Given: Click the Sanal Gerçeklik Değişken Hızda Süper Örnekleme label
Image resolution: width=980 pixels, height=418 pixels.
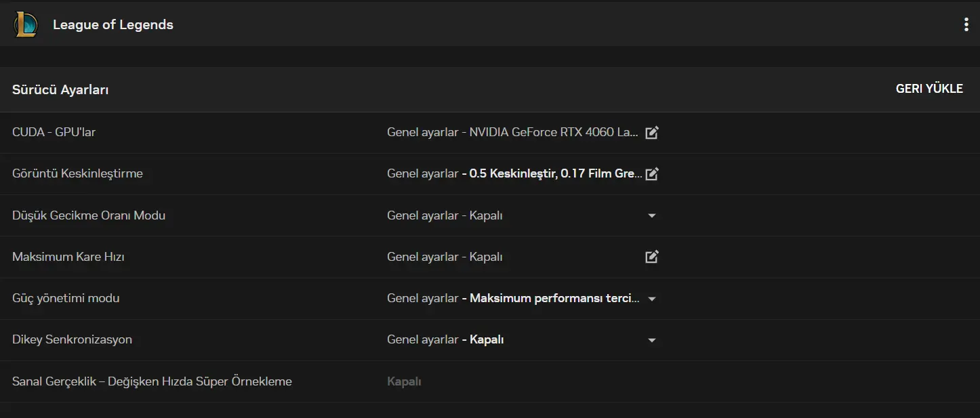Looking at the screenshot, I should pos(152,381).
